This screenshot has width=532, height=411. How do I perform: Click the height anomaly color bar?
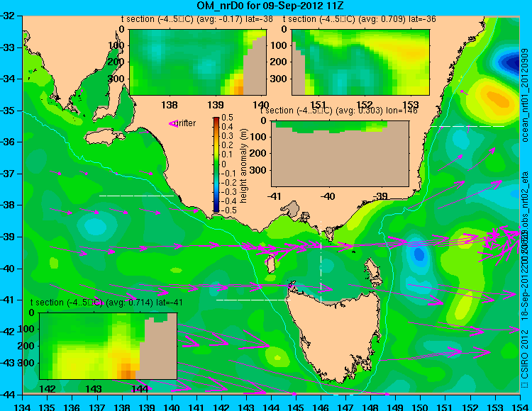216,164
